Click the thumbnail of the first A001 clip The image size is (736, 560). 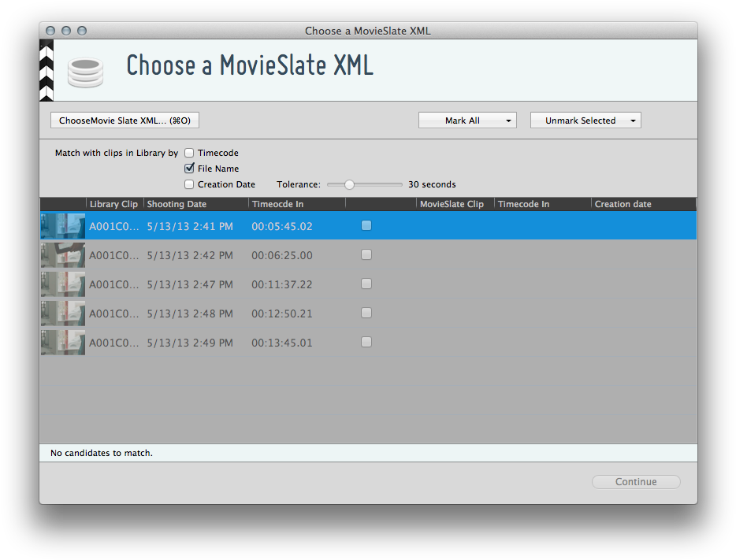click(62, 225)
